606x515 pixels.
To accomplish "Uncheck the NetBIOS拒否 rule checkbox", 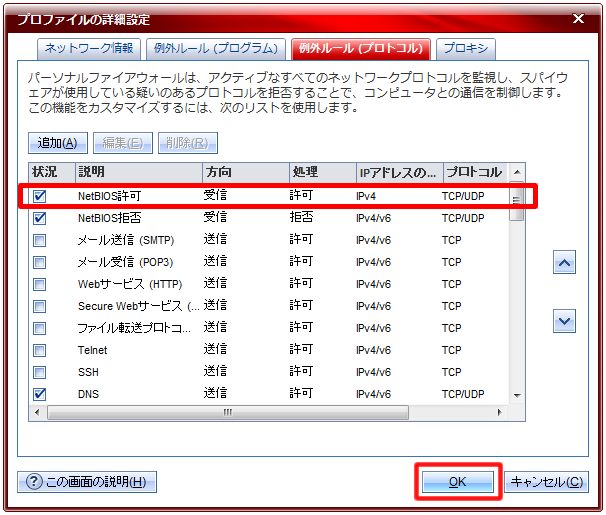I will [x=40, y=218].
